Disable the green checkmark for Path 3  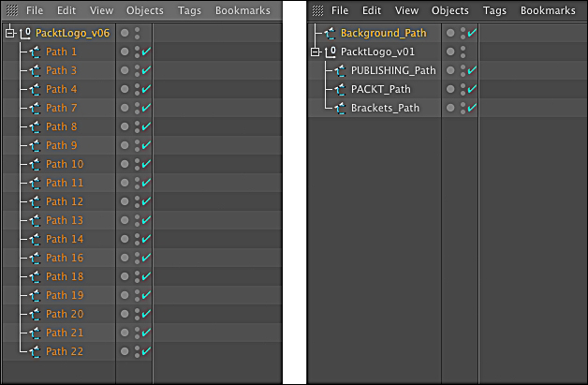(x=146, y=70)
